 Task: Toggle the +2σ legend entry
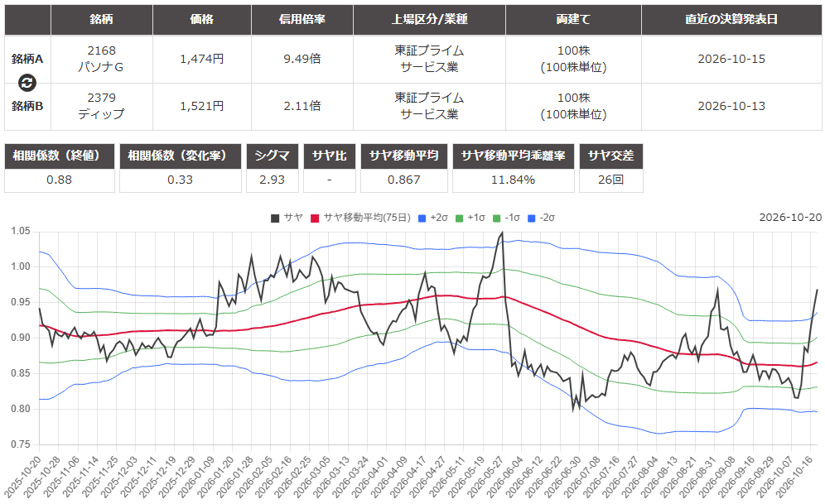433,218
